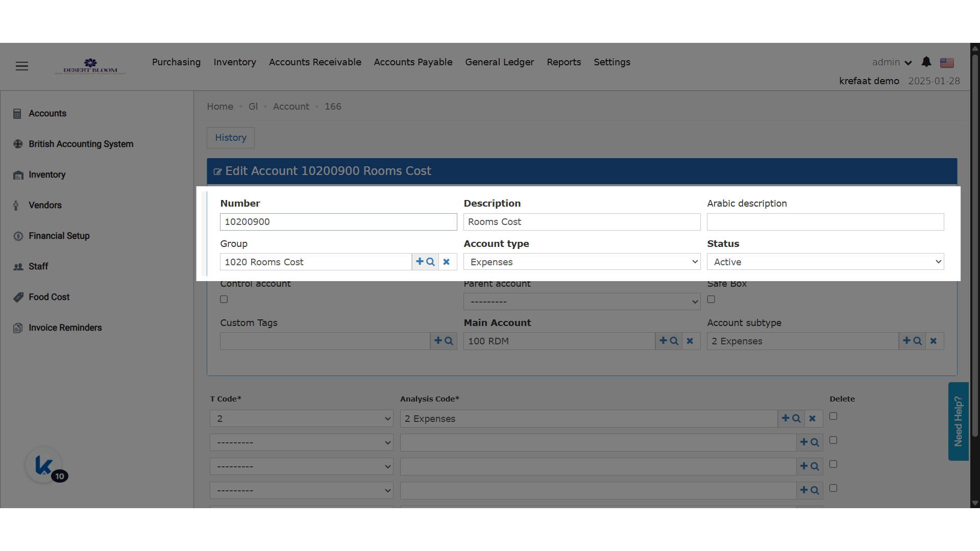Open the Reports menu
The height and width of the screenshot is (551, 980).
point(563,62)
